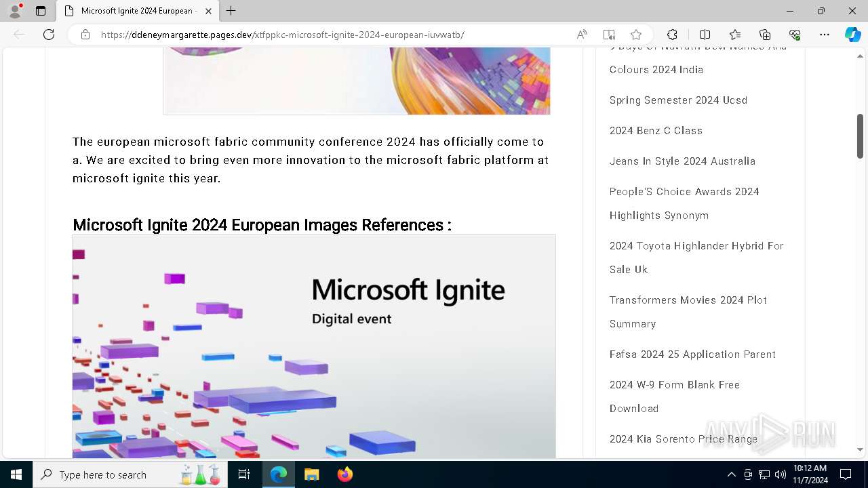The width and height of the screenshot is (868, 488).
Task: Add this page to favorites star
Action: [636, 35]
